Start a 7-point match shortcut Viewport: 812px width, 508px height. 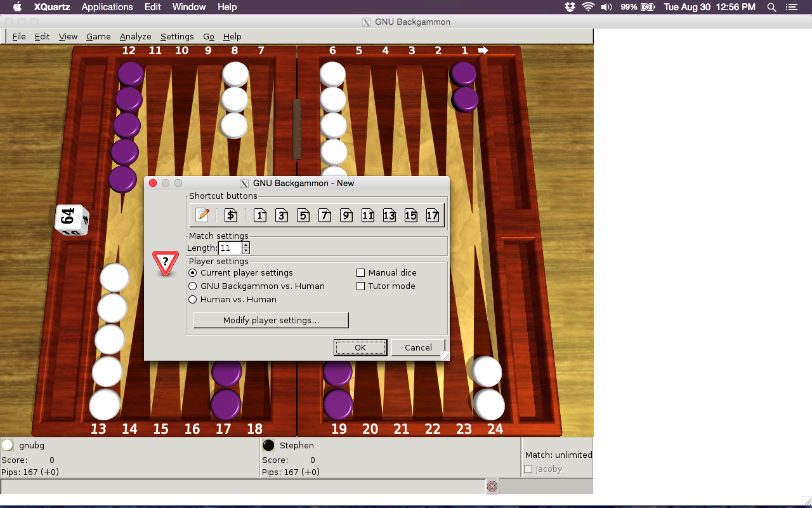point(325,215)
